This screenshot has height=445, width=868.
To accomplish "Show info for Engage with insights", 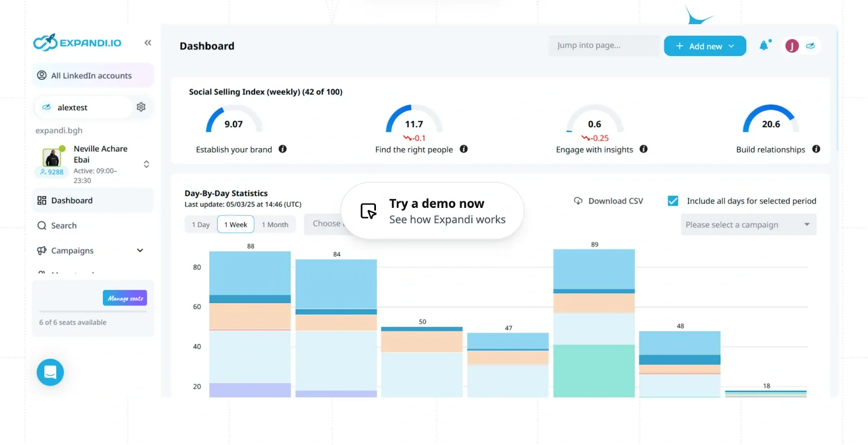I will 643,149.
